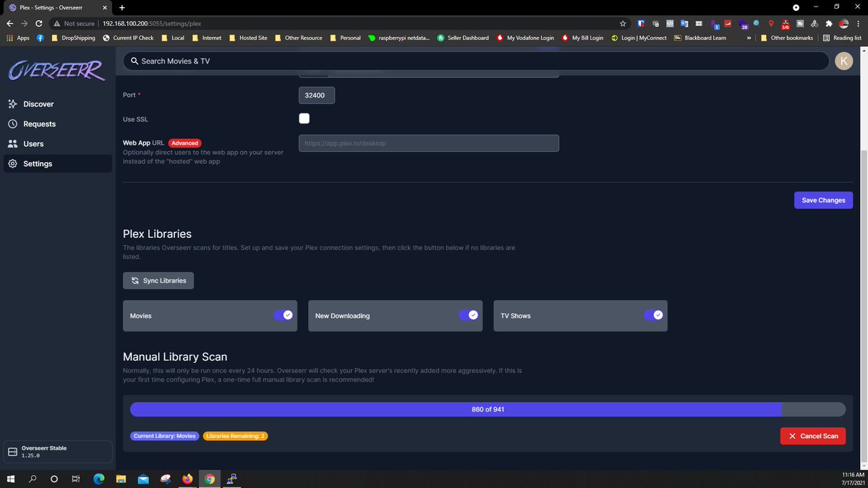Open the Apps bookmarks shortcut
868x488 pixels.
17,38
